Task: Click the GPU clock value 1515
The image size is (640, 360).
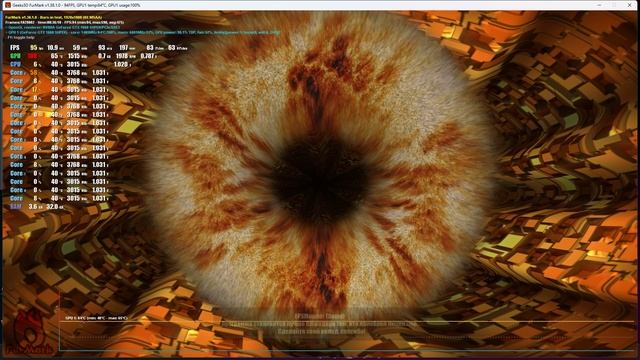Action: click(74, 56)
